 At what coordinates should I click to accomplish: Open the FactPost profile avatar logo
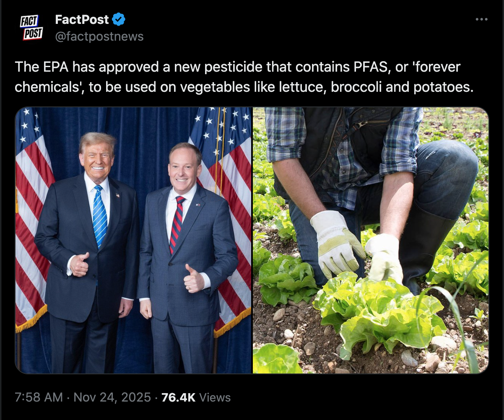pyautogui.click(x=31, y=28)
